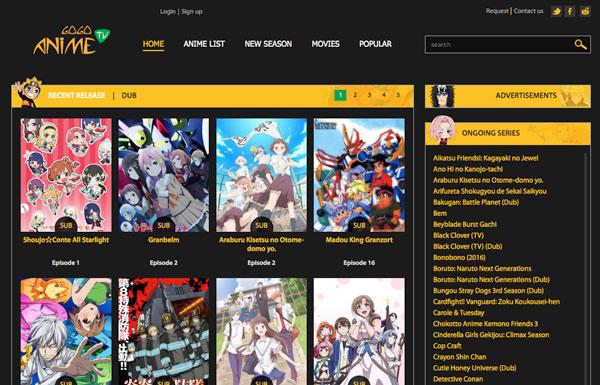Click the avatar beside Advertisements header
600x385 pixels.
pos(442,96)
